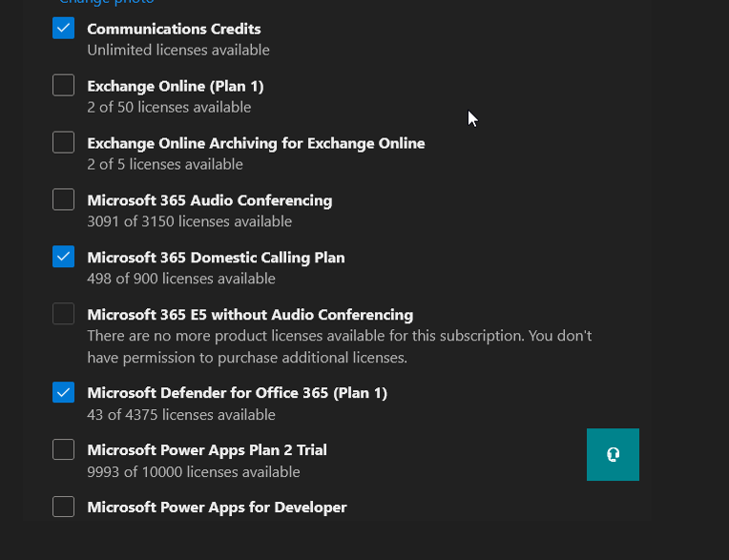729x560 pixels.
Task: Click "43 of 4375 licenses available" text
Action: point(181,415)
